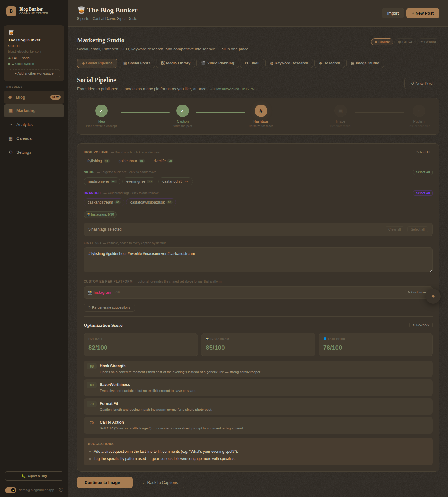Click the whiskey glass workspace icon in sidebar
This screenshot has height=497, width=448.
11,32
